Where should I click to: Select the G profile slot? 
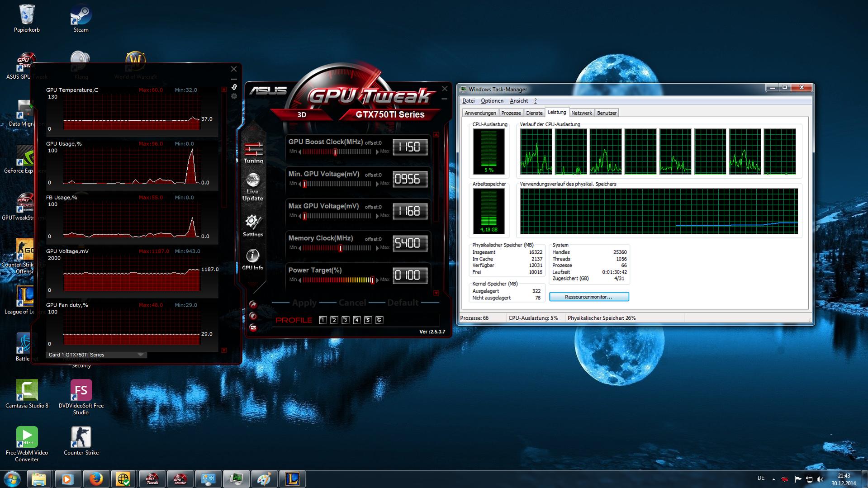[x=379, y=320]
